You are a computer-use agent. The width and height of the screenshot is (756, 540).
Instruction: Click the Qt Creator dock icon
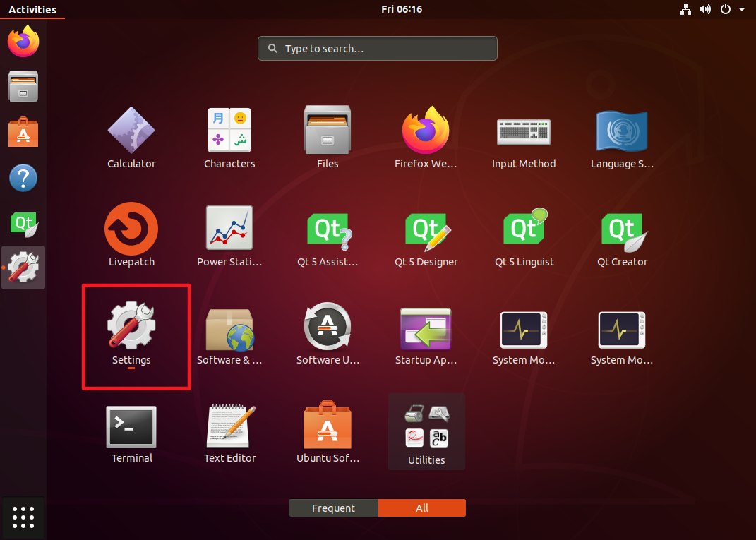pyautogui.click(x=23, y=223)
